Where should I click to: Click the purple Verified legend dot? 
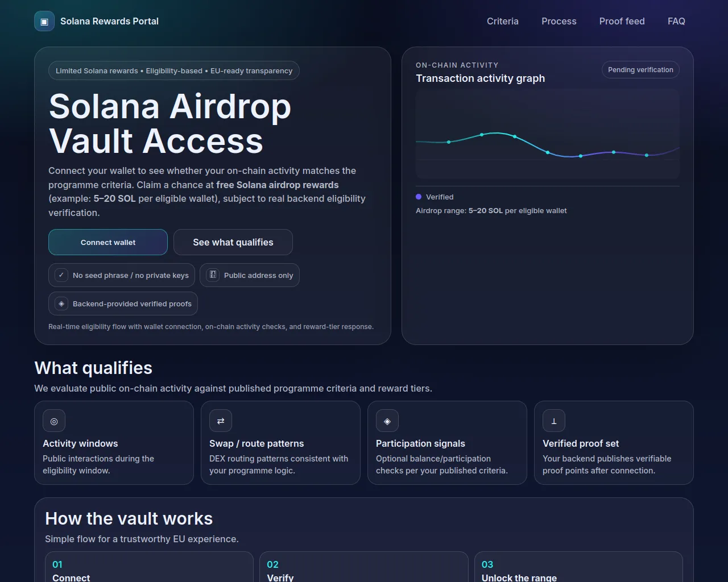point(419,197)
